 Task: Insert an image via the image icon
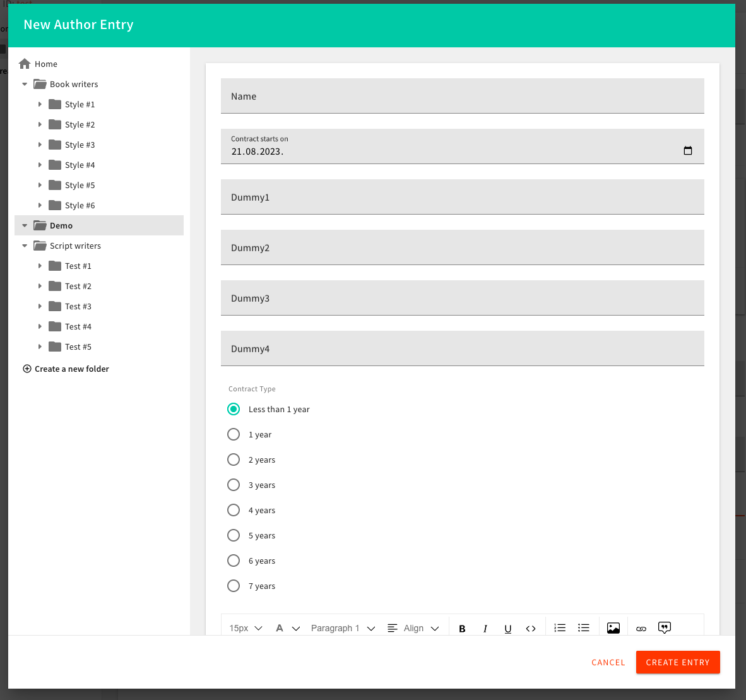click(x=613, y=627)
